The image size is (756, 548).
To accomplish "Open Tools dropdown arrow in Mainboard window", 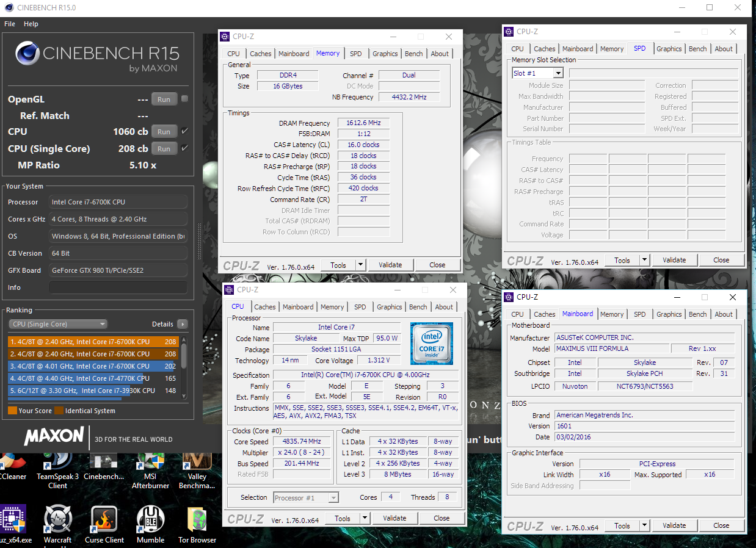I will 644,525.
